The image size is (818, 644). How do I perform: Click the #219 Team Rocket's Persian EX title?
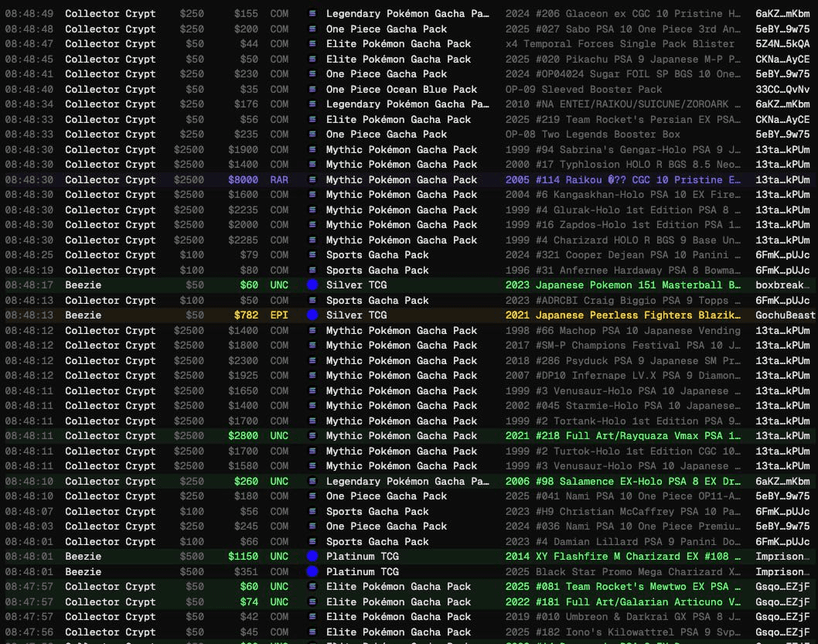[x=623, y=119]
